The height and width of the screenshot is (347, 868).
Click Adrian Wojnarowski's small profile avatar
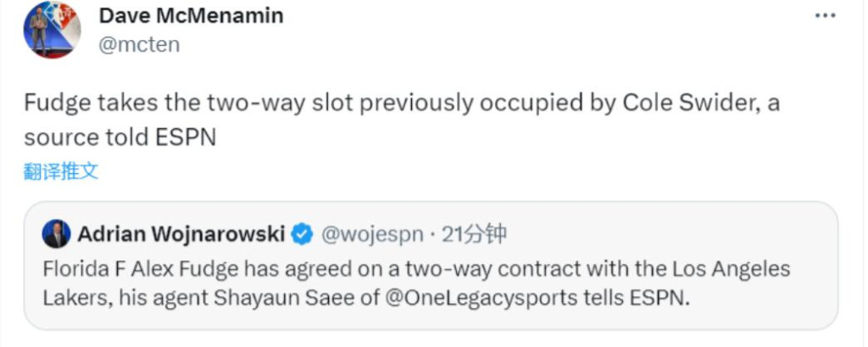pyautogui.click(x=57, y=233)
